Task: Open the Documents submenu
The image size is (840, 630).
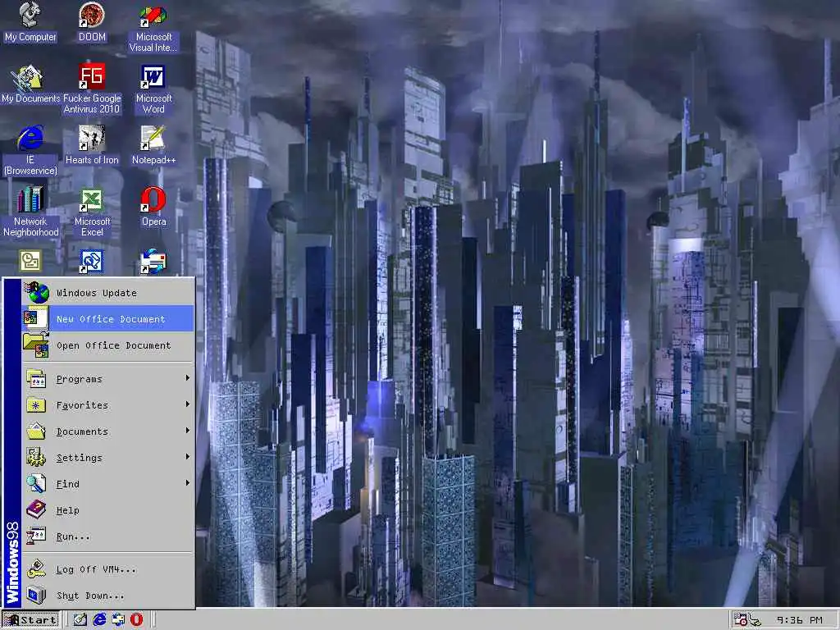Action: (x=107, y=431)
